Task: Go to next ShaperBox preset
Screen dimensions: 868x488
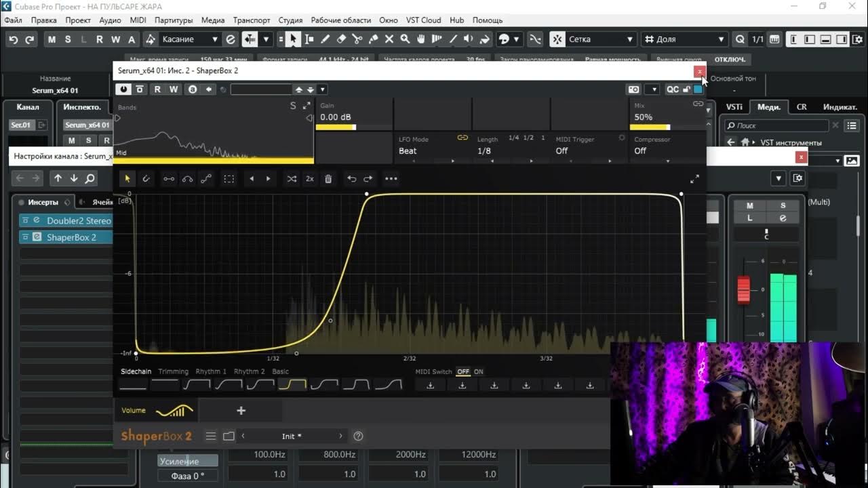Action: 340,436
